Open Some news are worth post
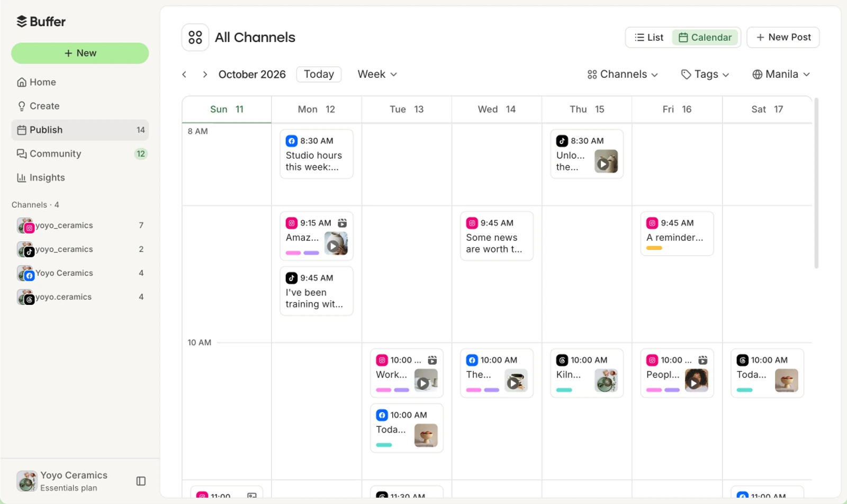The height and width of the screenshot is (504, 847). point(497,236)
